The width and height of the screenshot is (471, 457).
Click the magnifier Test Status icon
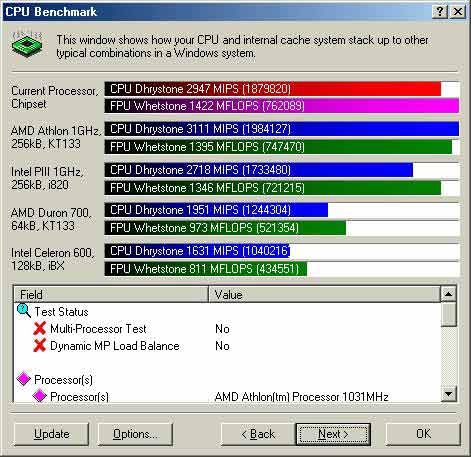[x=24, y=311]
